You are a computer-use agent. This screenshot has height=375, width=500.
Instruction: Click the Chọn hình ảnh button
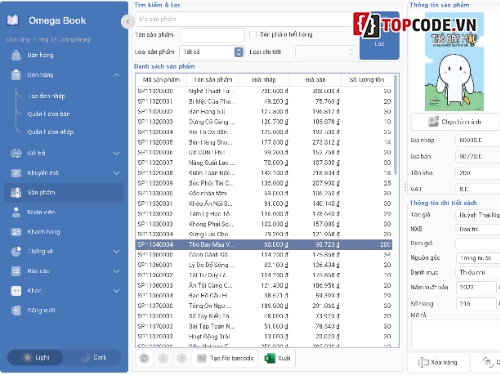[455, 122]
